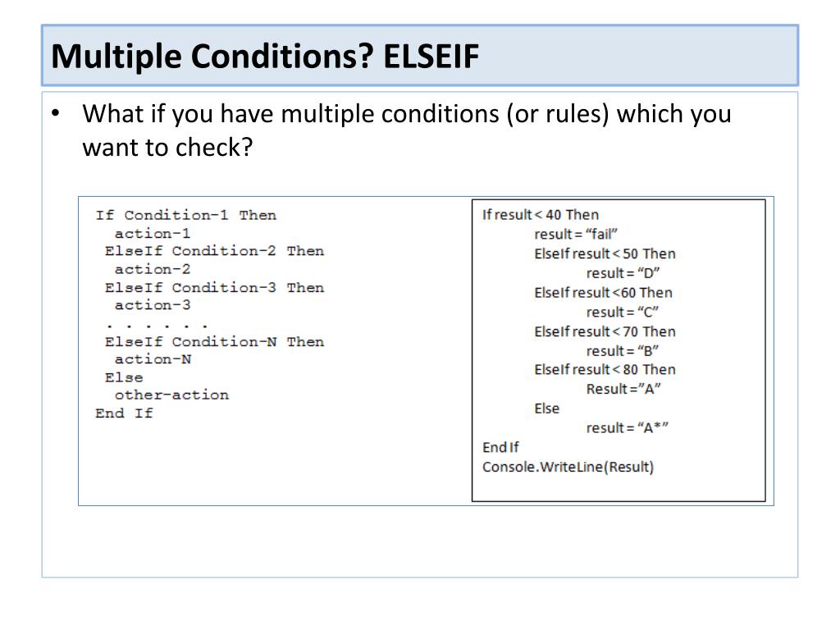Screen dimensions: 840x630
Task: Click 'ElseIf result < 80 Then' line
Action: coord(605,370)
